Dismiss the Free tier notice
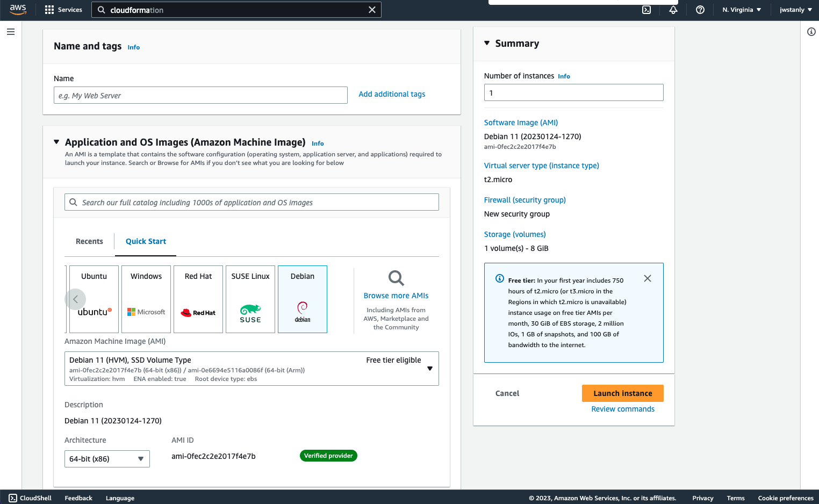Viewport: 819px width, 504px height. point(648,278)
